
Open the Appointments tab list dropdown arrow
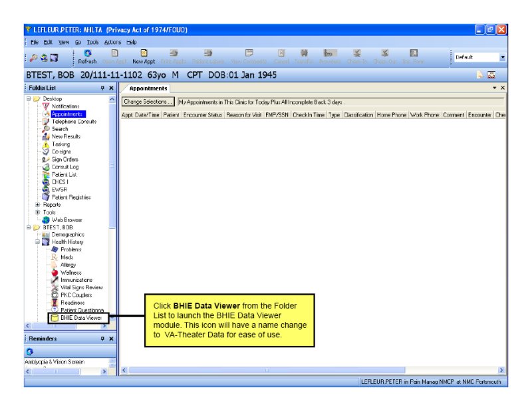tap(495, 88)
